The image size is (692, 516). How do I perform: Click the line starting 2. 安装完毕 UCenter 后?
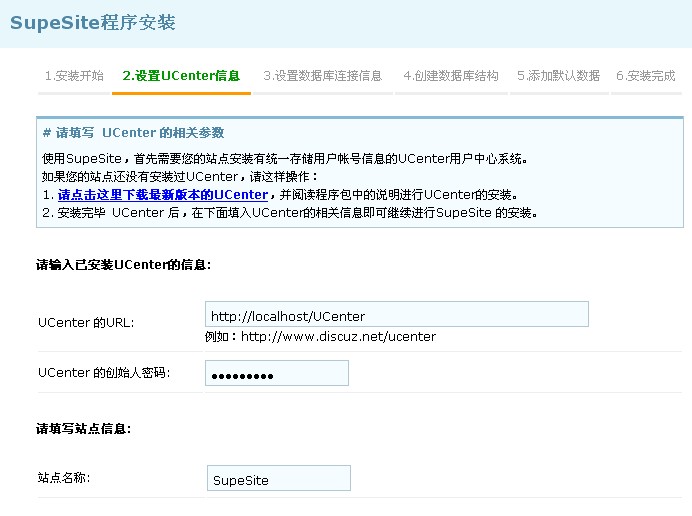[x=290, y=213]
